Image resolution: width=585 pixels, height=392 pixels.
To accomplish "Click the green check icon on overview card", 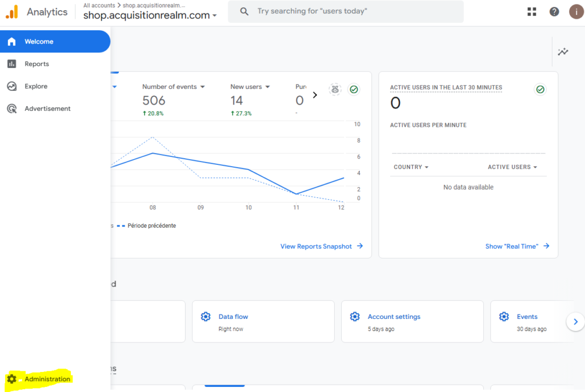I will [354, 90].
